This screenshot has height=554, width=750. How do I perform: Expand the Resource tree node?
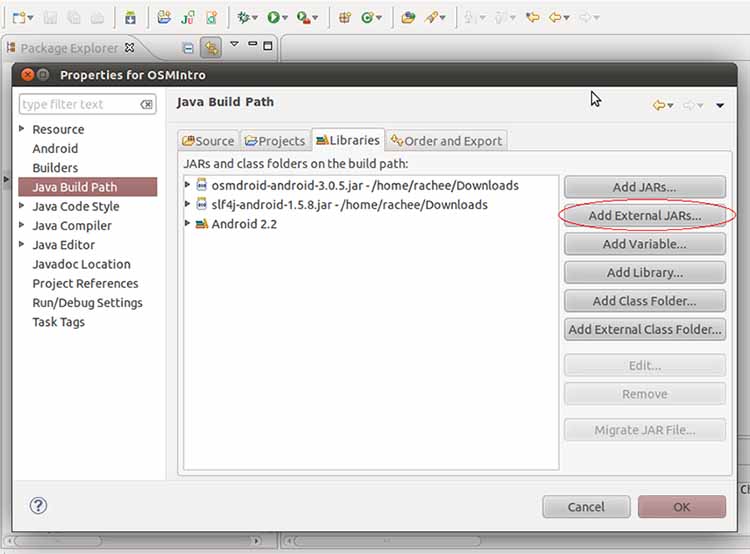[22, 129]
